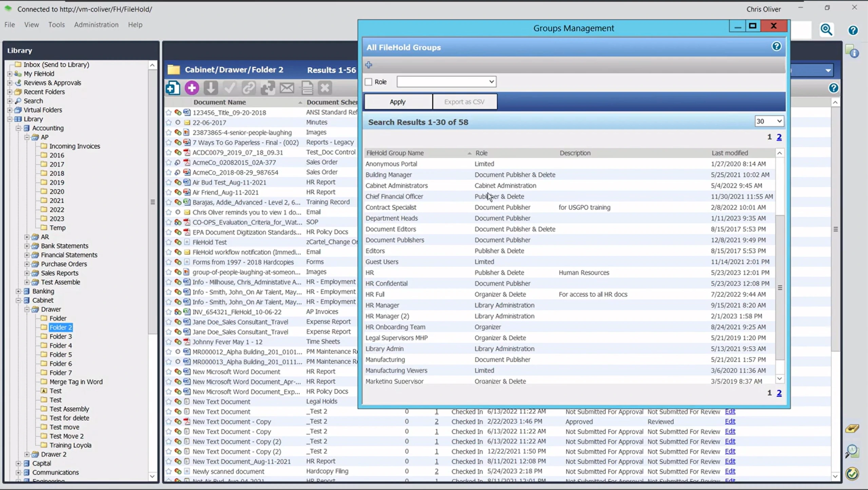Expand the AR drawer node

[x=27, y=237]
